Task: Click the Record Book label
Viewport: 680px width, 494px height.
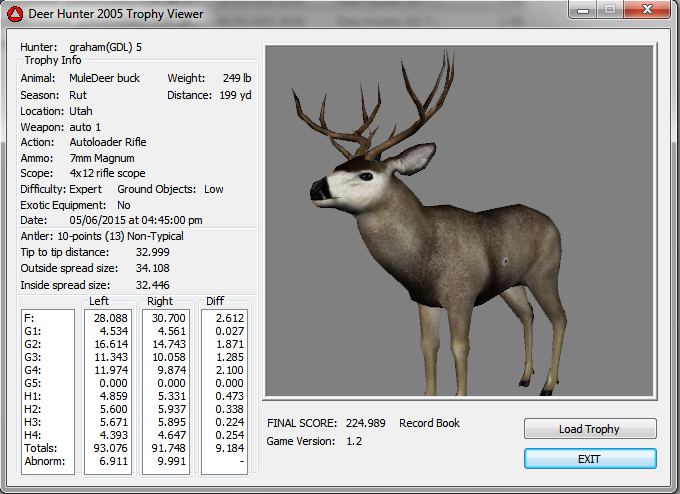Action: 429,423
